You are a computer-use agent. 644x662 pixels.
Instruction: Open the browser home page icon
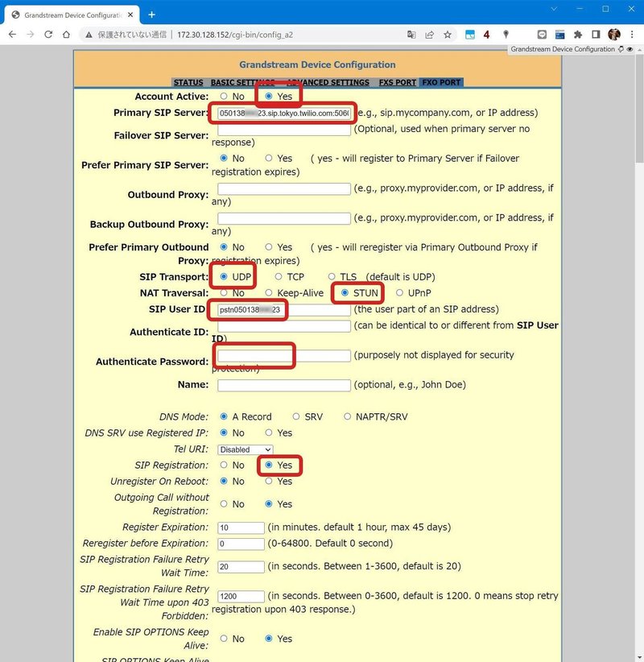(x=66, y=35)
